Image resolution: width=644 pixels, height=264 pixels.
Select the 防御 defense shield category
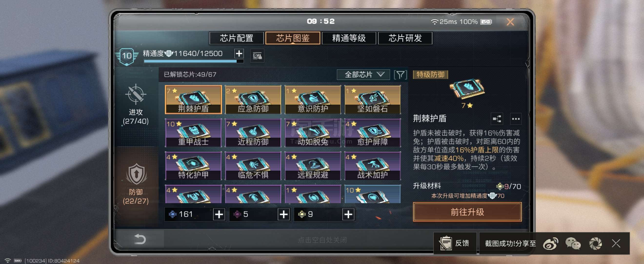pos(136,174)
